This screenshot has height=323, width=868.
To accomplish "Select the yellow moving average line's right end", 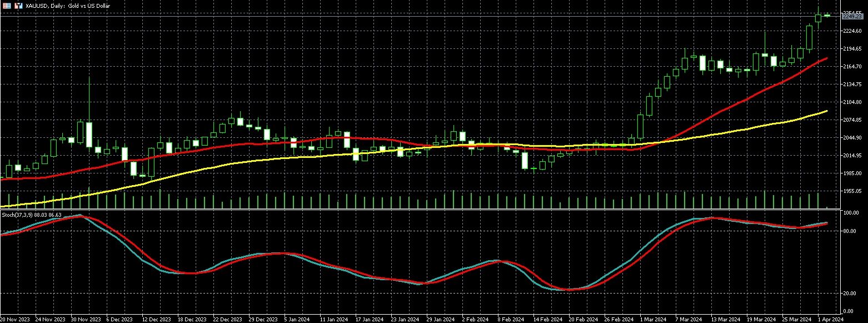I will pyautogui.click(x=827, y=111).
